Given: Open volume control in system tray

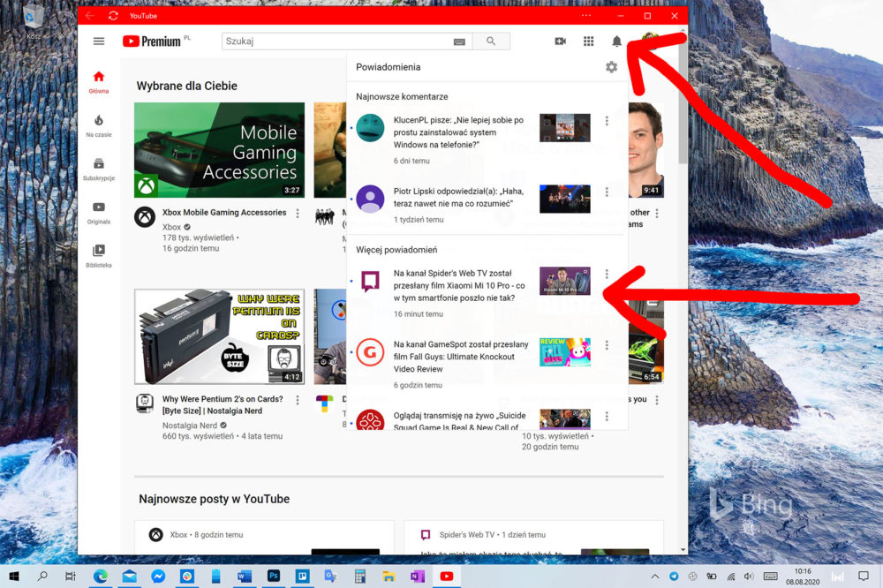Looking at the screenshot, I should pyautogui.click(x=749, y=577).
